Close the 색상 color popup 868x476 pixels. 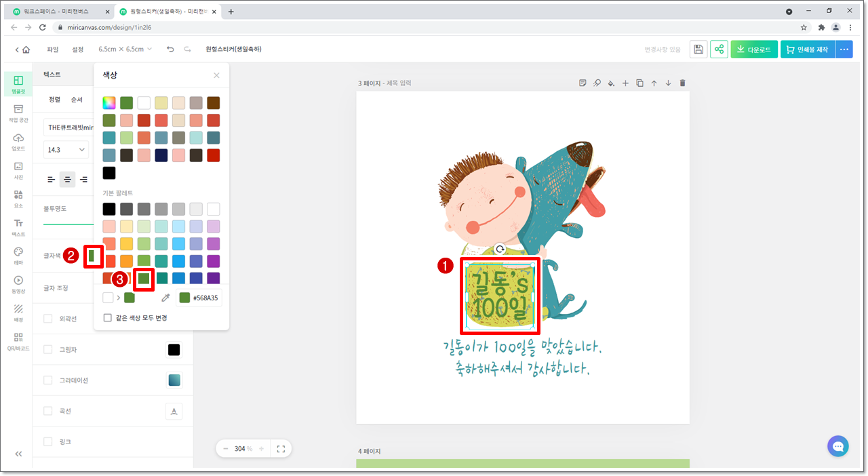pos(216,76)
